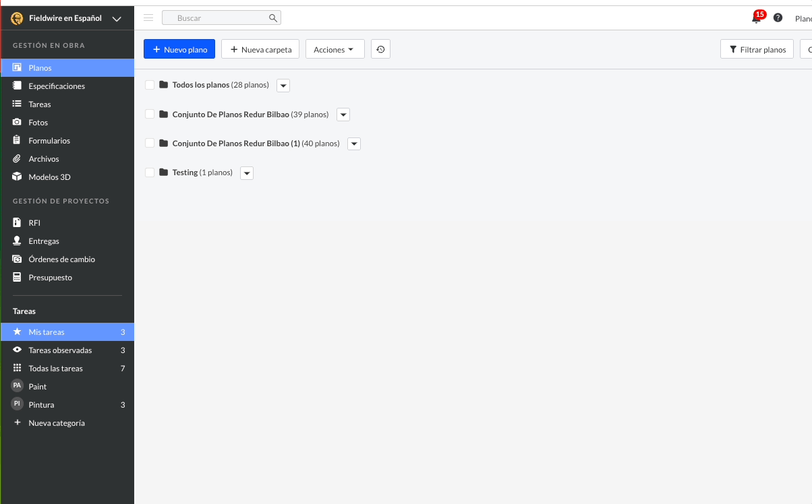This screenshot has height=504, width=812.
Task: Go to Tareas under Gestión en obra
Action: coord(67,104)
